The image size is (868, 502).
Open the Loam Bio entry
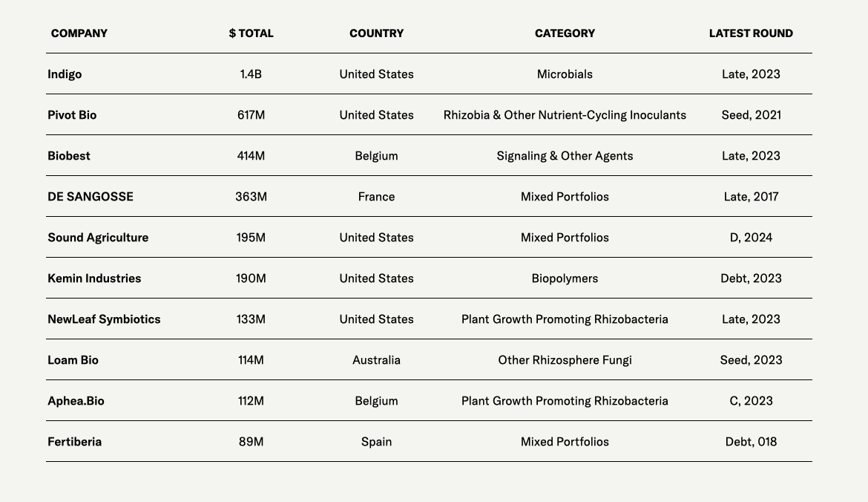pyautogui.click(x=73, y=360)
